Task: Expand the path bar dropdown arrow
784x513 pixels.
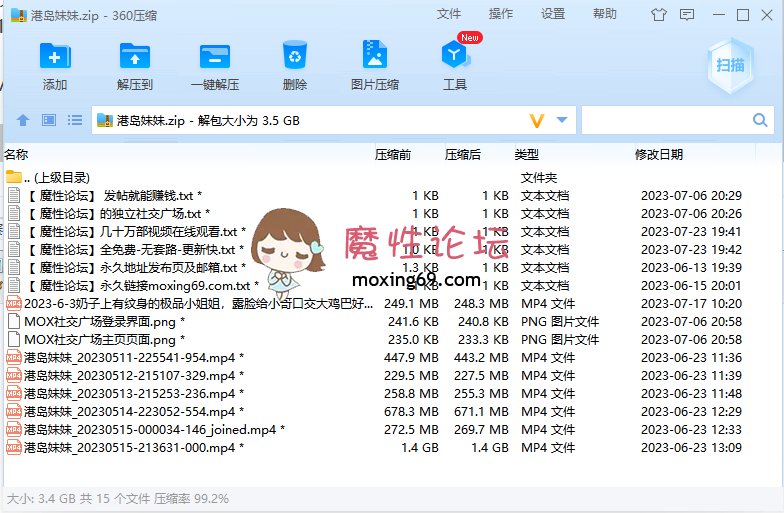Action: coord(562,120)
